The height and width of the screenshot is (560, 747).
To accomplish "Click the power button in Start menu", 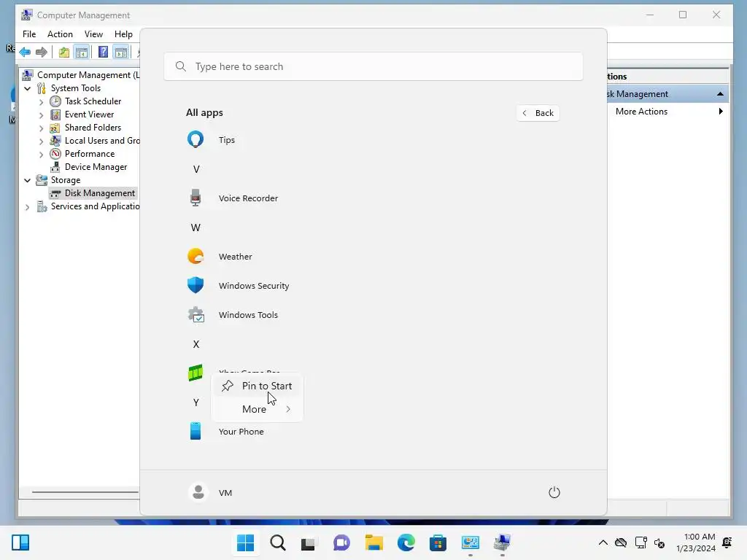I will point(554,492).
